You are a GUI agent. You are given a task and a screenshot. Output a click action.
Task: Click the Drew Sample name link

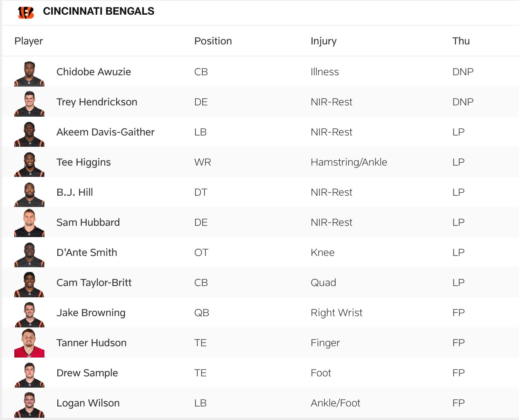87,373
